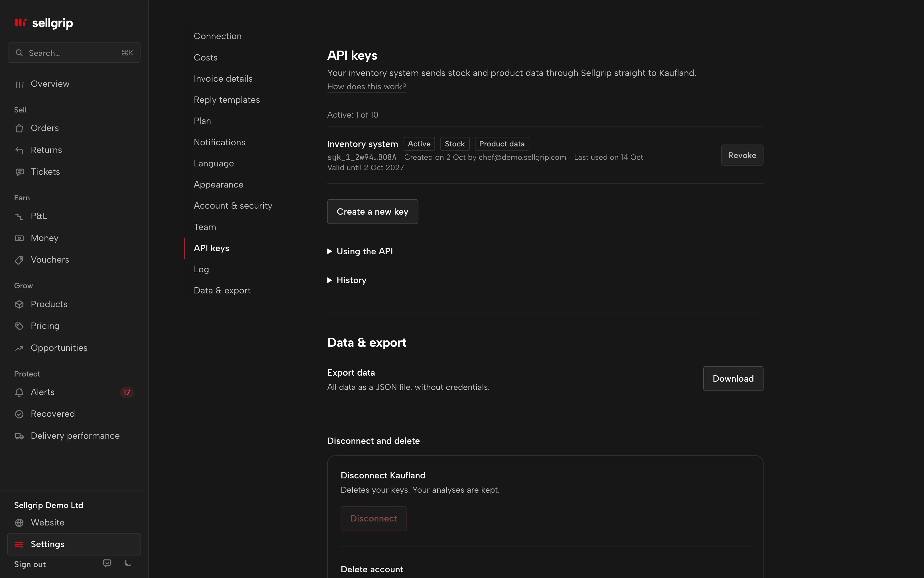The image size is (924, 578).
Task: Go to Account & security settings
Action: coord(233,206)
